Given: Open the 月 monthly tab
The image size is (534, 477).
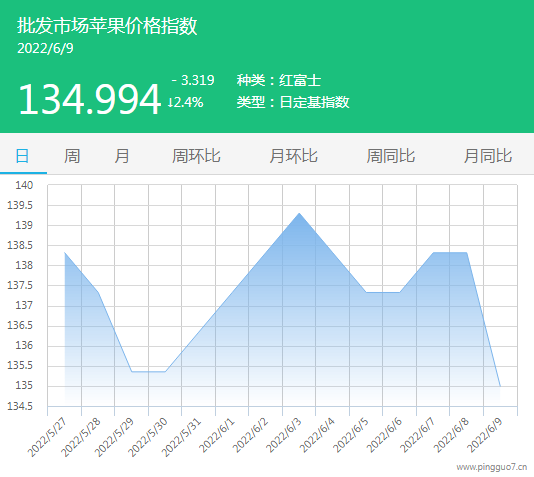Looking at the screenshot, I should (122, 156).
